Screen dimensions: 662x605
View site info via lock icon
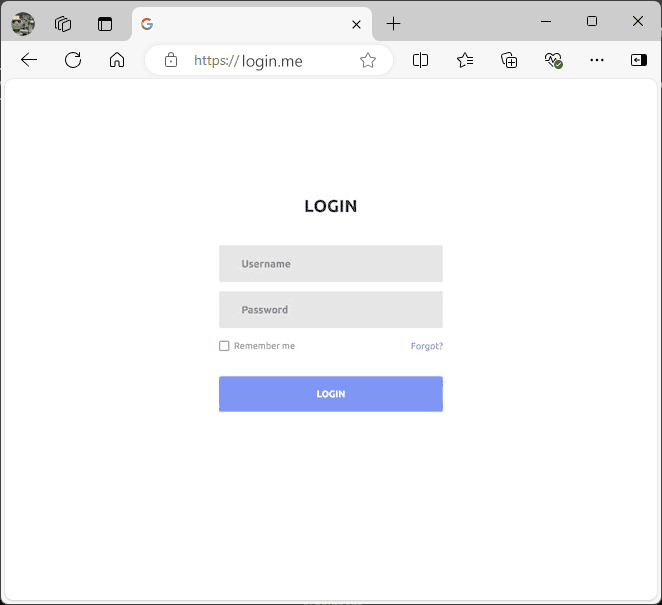(x=171, y=60)
